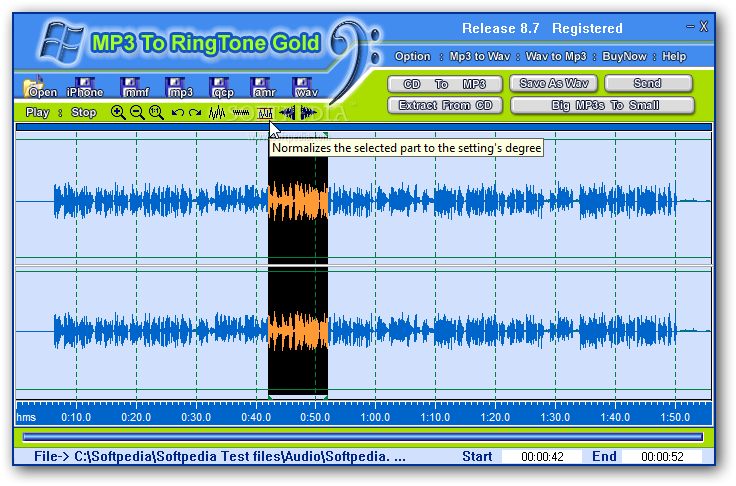Click the Save As Wav button
Image resolution: width=736 pixels, height=486 pixels.
pos(554,84)
